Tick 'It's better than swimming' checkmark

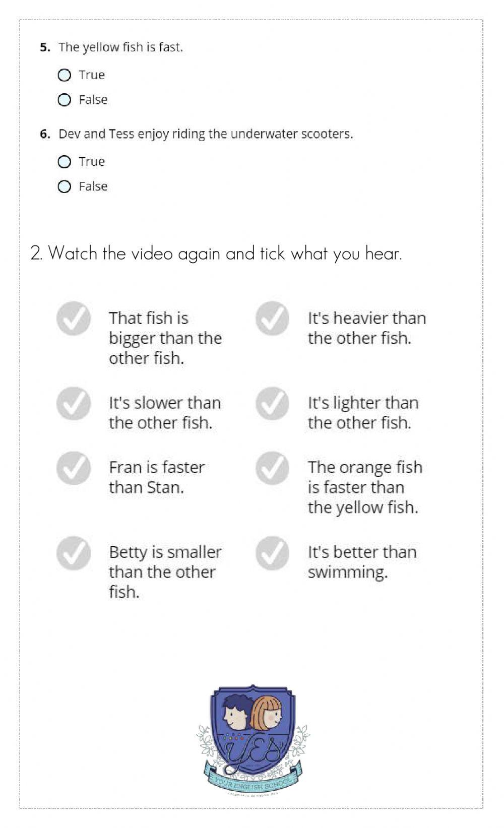pyautogui.click(x=273, y=552)
